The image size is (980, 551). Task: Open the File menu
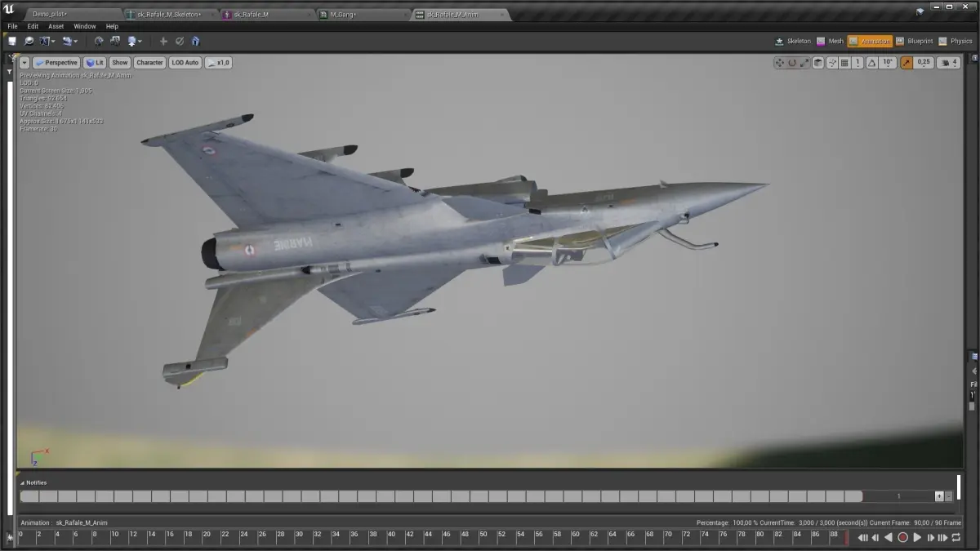click(x=12, y=26)
